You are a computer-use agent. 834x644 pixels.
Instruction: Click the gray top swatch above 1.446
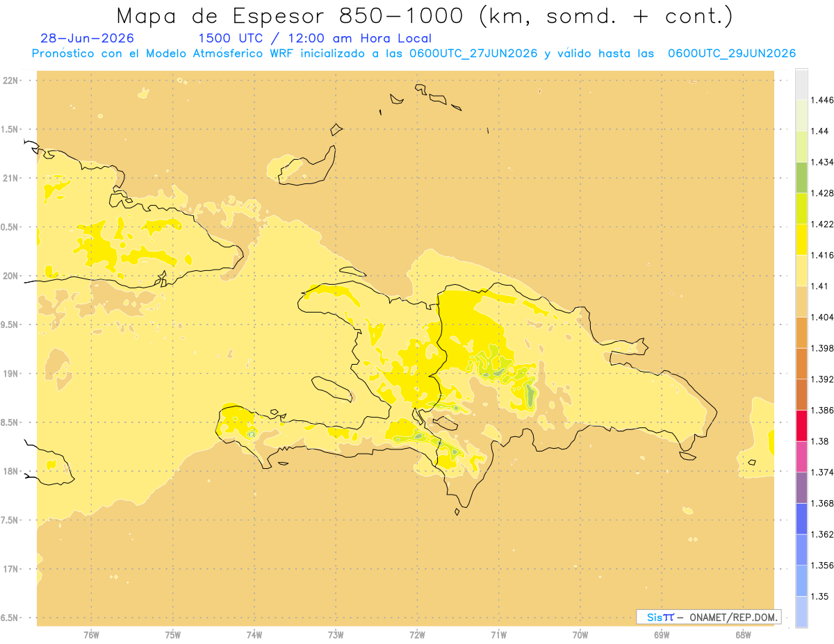click(x=801, y=84)
